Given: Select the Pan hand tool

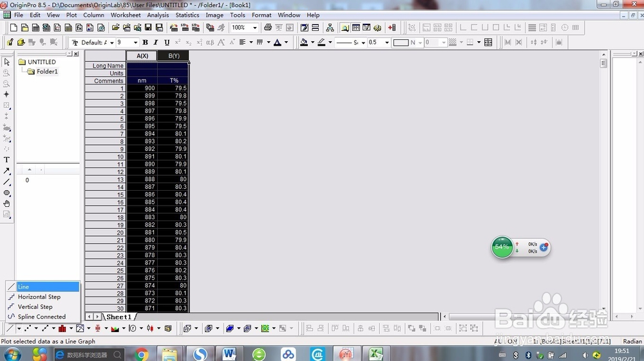Looking at the screenshot, I should 6,204.
